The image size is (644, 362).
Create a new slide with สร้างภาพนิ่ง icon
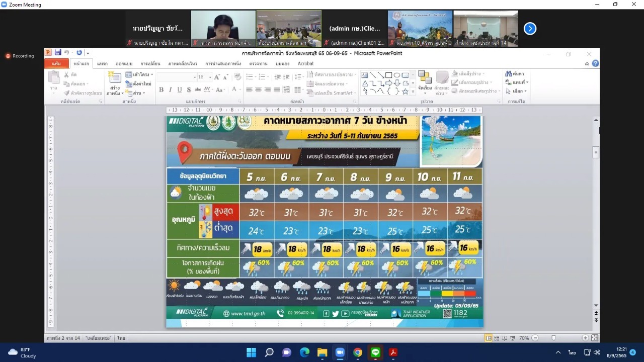tap(115, 77)
